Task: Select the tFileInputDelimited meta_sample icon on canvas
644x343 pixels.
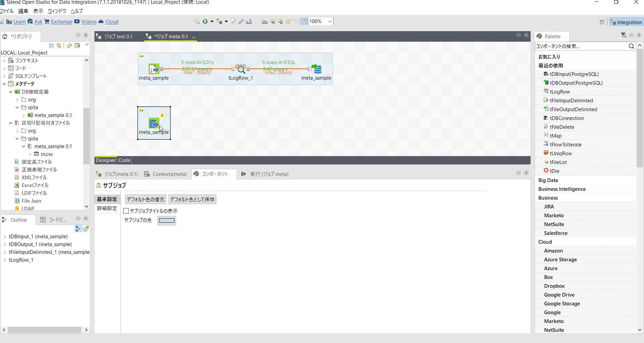Action: (x=154, y=69)
